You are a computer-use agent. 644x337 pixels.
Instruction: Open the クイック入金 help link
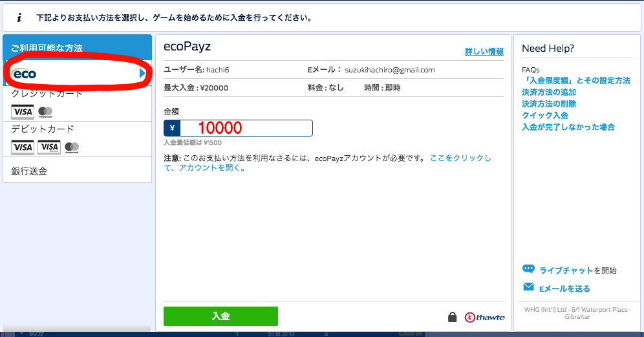[x=544, y=115]
